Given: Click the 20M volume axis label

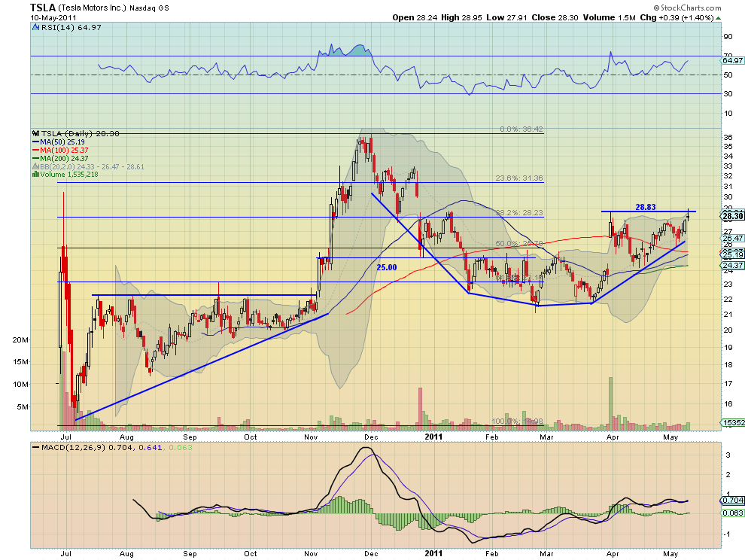Looking at the screenshot, I should coord(20,340).
